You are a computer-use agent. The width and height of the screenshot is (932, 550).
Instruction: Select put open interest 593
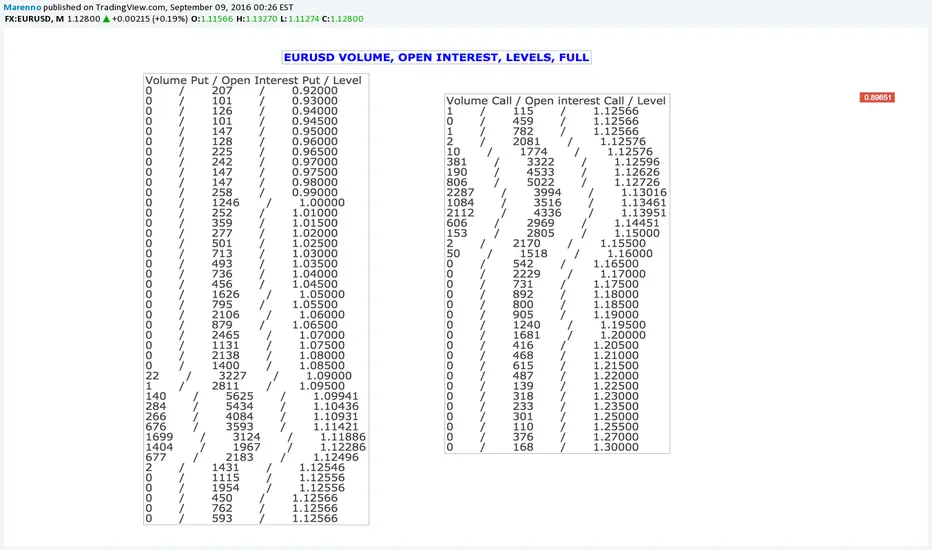(x=222, y=518)
